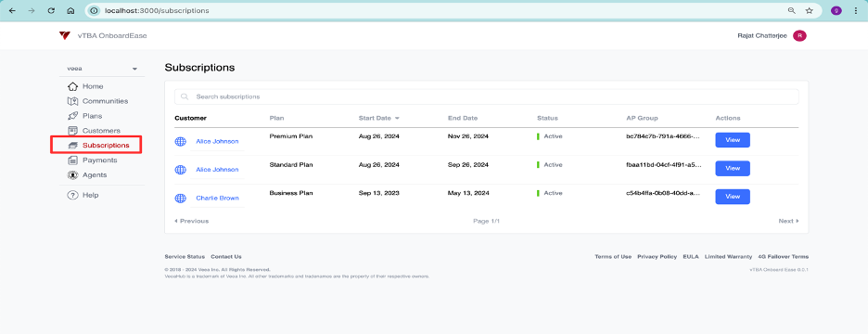Open the Service Status link

(x=185, y=256)
